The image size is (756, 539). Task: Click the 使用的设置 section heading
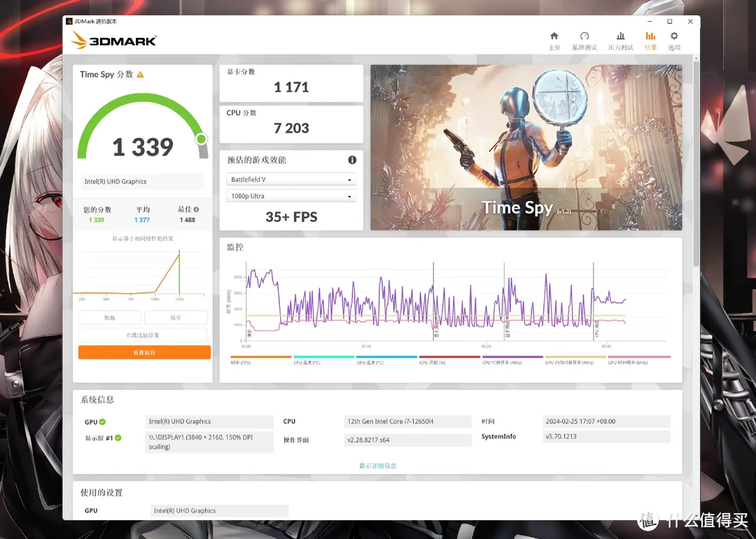[101, 493]
